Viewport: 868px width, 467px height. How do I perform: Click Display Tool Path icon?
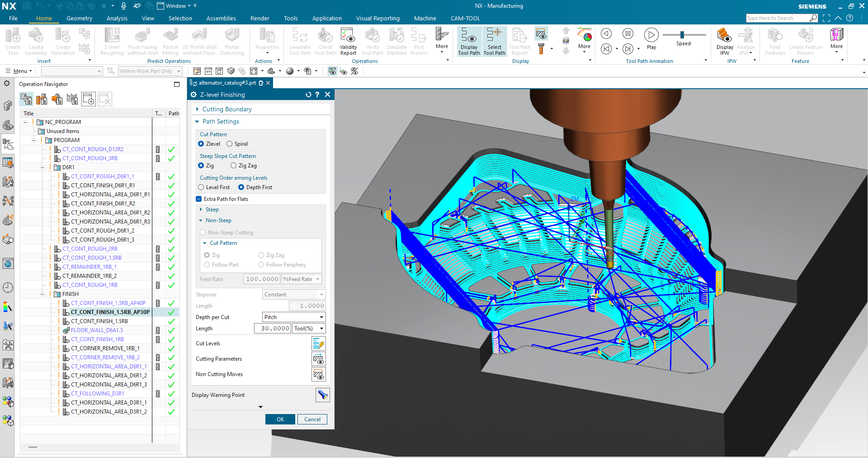coord(469,41)
